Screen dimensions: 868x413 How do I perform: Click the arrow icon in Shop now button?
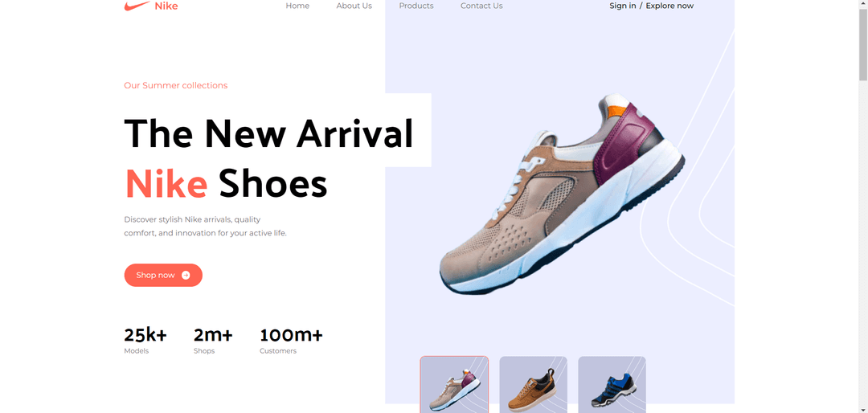pyautogui.click(x=186, y=275)
